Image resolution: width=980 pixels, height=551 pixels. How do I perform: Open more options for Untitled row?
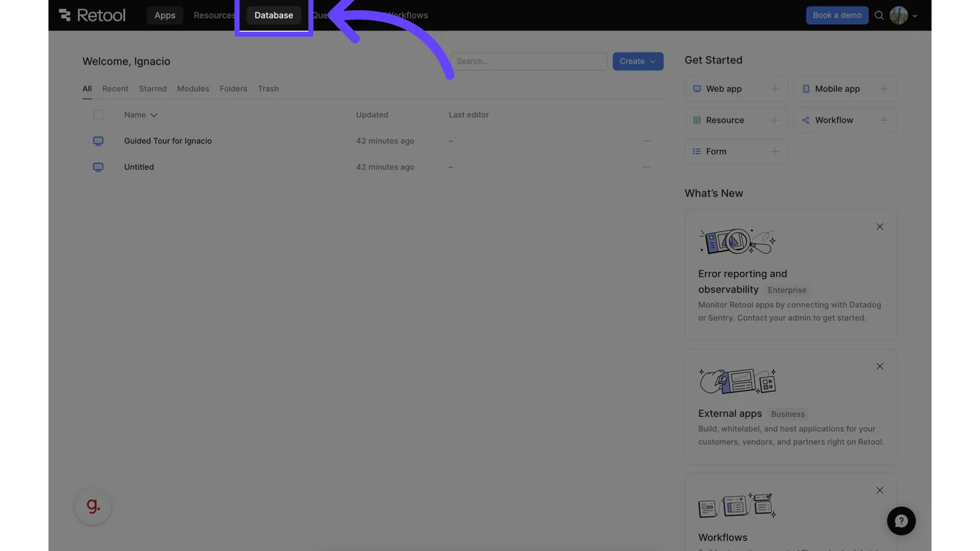pyautogui.click(x=647, y=167)
